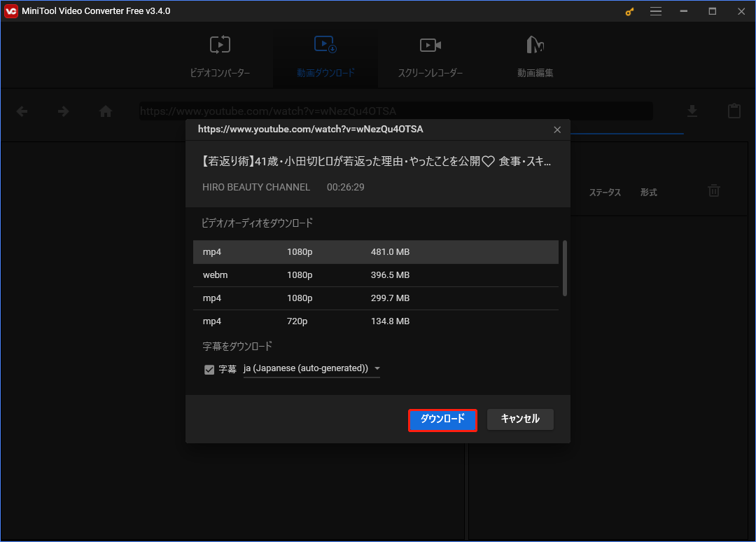
Task: Close the download dialog with the X
Action: pyautogui.click(x=557, y=130)
